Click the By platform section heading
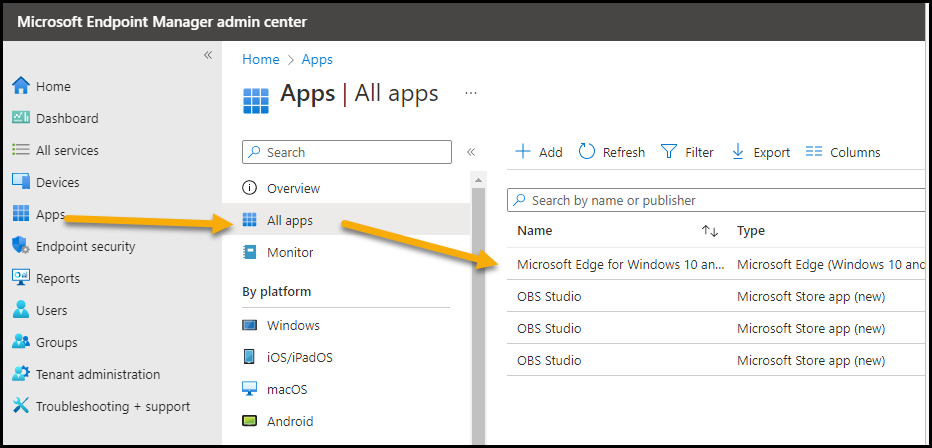The width and height of the screenshot is (932, 448). pos(276,292)
